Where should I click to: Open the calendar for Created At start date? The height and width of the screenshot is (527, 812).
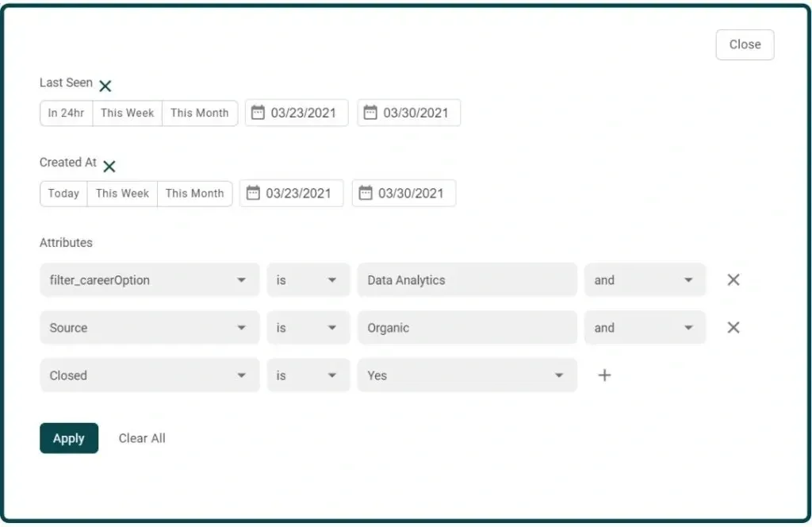pyautogui.click(x=253, y=193)
